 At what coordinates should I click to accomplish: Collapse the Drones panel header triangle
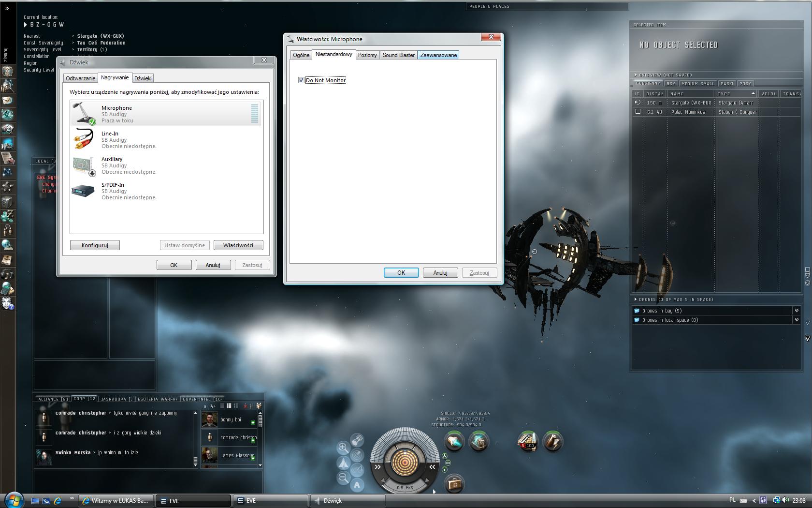pyautogui.click(x=636, y=299)
